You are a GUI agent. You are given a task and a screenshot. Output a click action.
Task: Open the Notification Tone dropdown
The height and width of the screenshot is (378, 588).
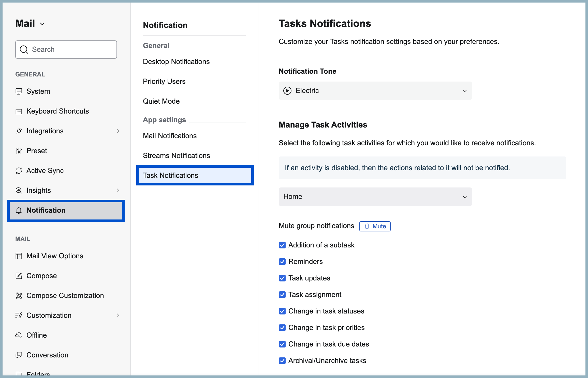point(465,90)
